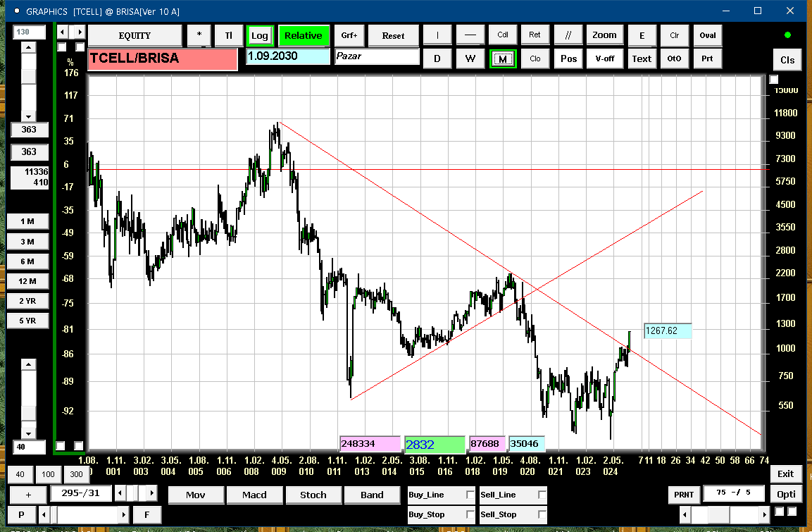812x532 pixels.
Task: Click the Clr clear button
Action: 674,35
